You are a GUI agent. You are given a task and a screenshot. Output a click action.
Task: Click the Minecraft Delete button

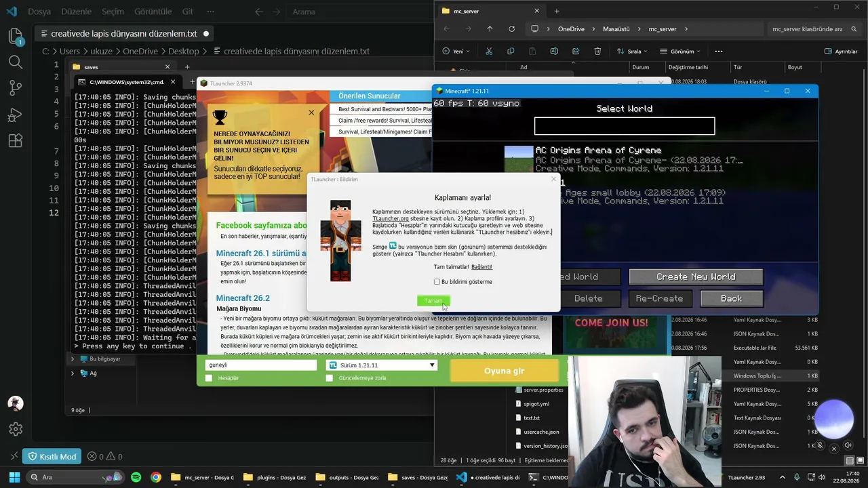(588, 298)
